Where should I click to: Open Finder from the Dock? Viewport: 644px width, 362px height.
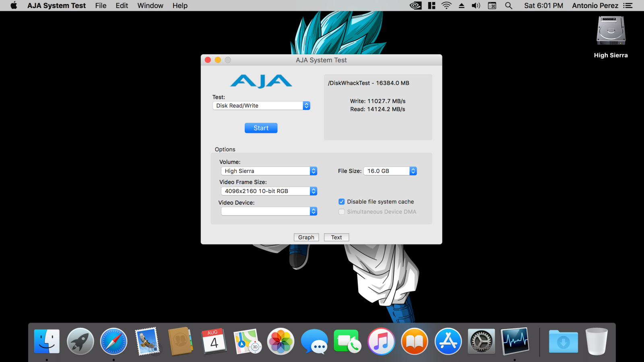click(47, 341)
